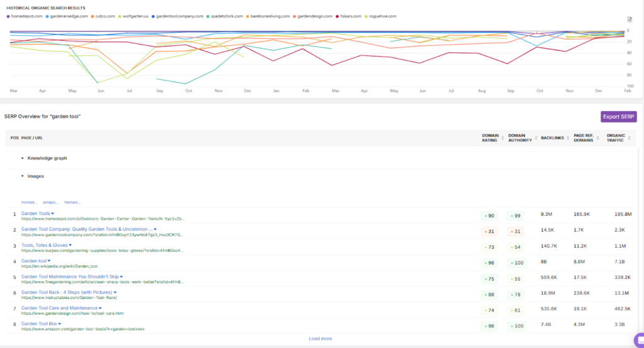Click the gardendesign.com tool-care URL
This screenshot has height=348, width=644.
pos(72,313)
